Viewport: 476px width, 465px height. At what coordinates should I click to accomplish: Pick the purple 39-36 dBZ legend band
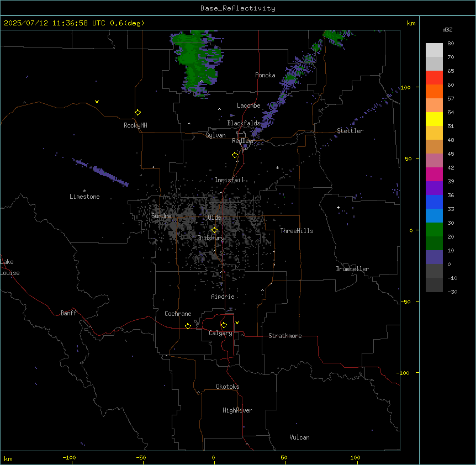coord(434,188)
